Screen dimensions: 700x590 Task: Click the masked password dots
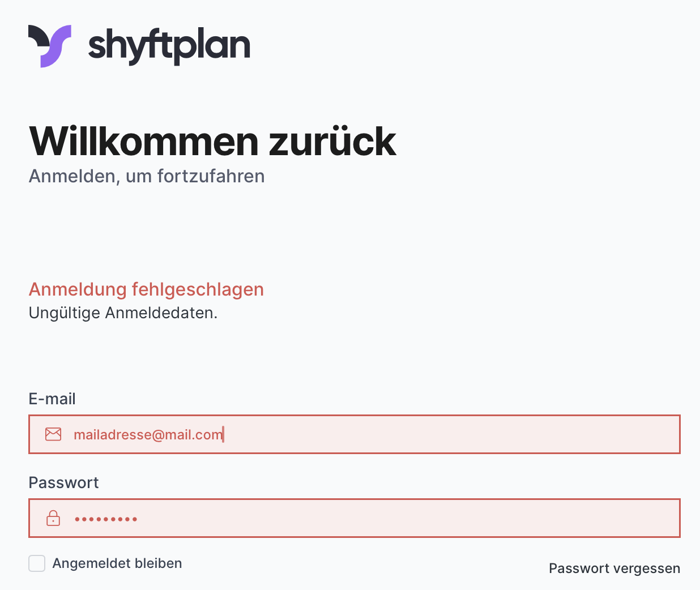(106, 519)
